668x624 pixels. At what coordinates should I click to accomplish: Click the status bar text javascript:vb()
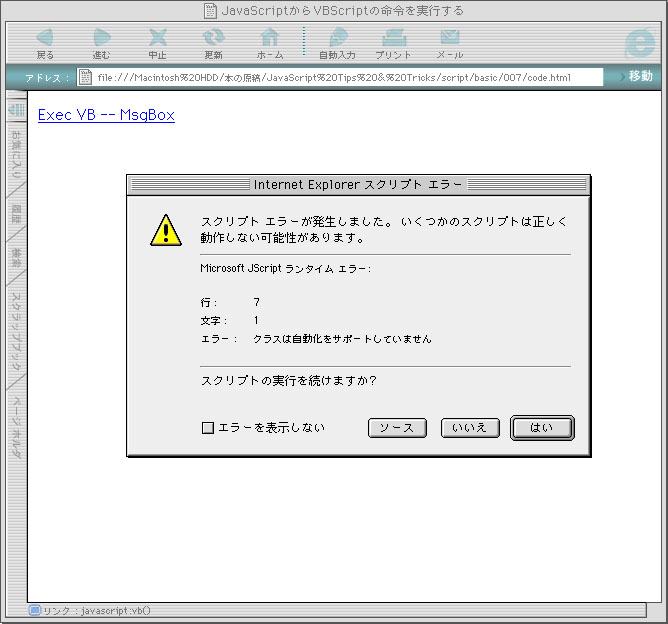[115, 610]
